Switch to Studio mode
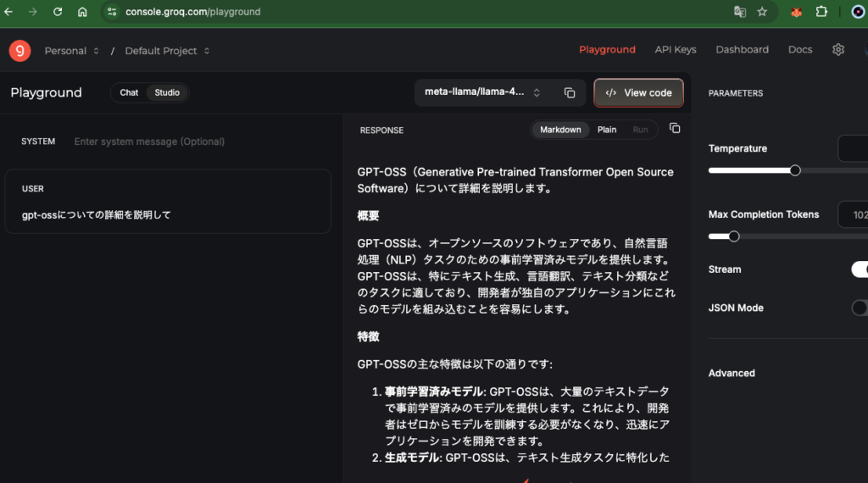 (x=167, y=92)
